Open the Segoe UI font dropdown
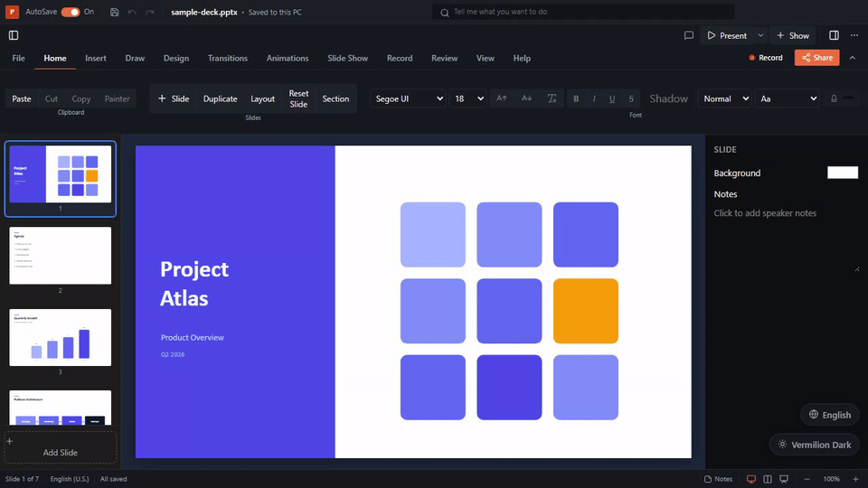Image resolution: width=868 pixels, height=488 pixels. (409, 99)
